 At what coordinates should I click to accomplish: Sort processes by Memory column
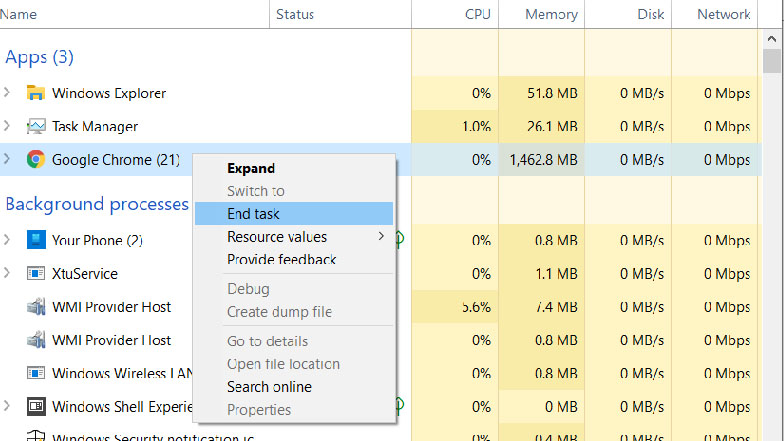click(x=542, y=14)
